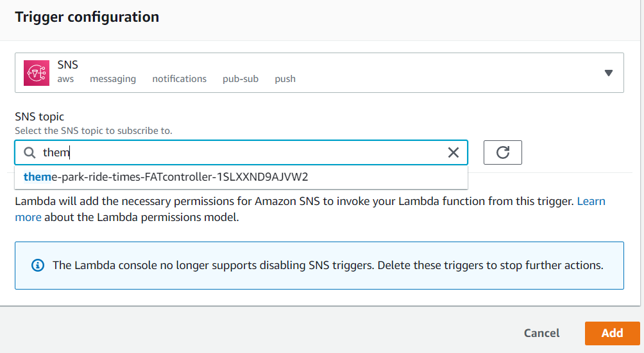Image resolution: width=644 pixels, height=353 pixels.
Task: Click the "aws" tag under SNS
Action: point(65,79)
